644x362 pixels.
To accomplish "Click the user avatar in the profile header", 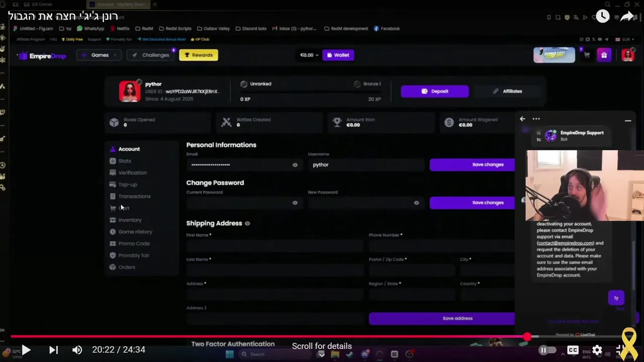I will coord(130,92).
